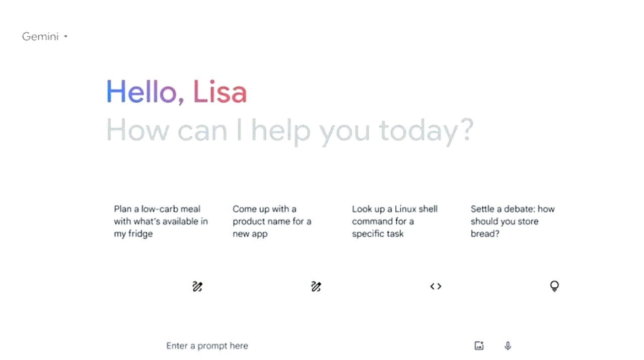Select 'Settle a debate' bread suggestion text
Viewport: 644px width, 360px height.
pos(513,209)
